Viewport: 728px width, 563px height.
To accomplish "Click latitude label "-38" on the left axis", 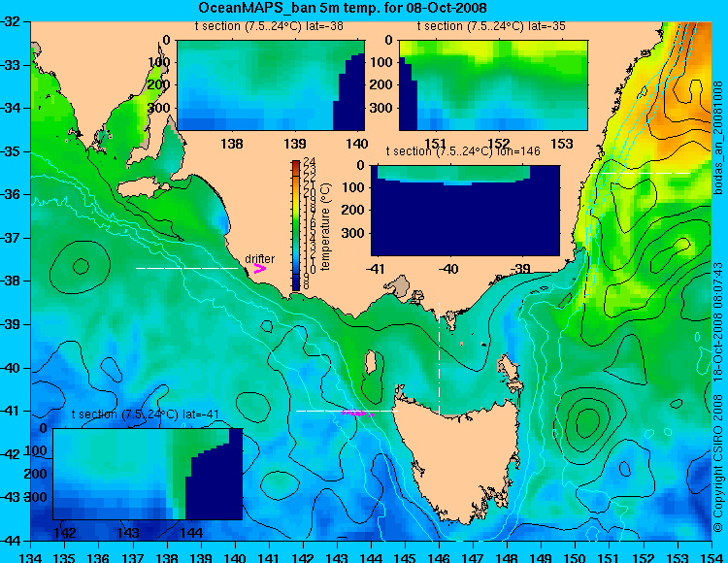I will point(11,281).
